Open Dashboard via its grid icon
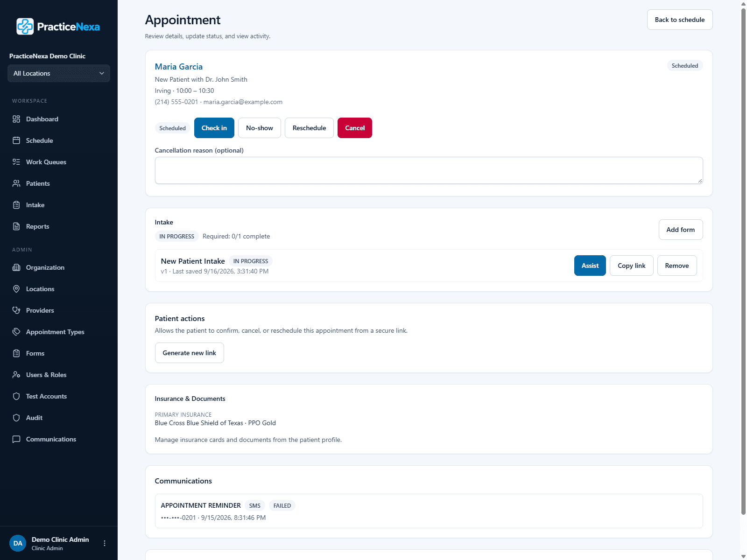 (16, 119)
